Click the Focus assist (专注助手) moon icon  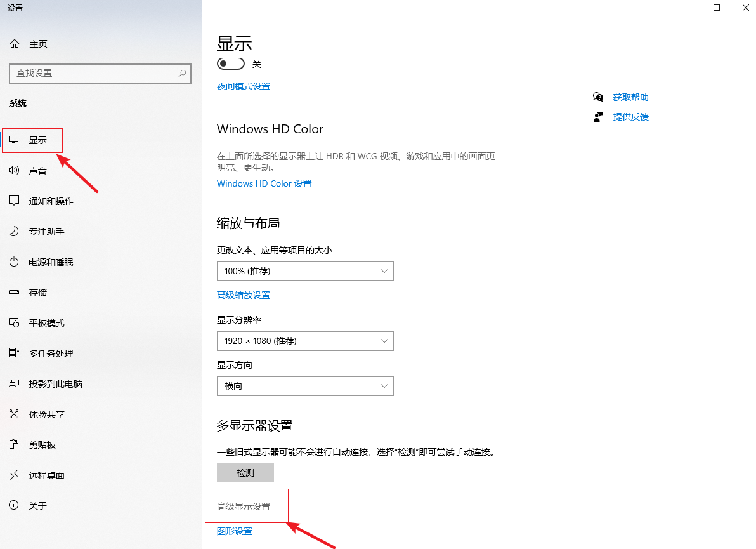coord(14,232)
